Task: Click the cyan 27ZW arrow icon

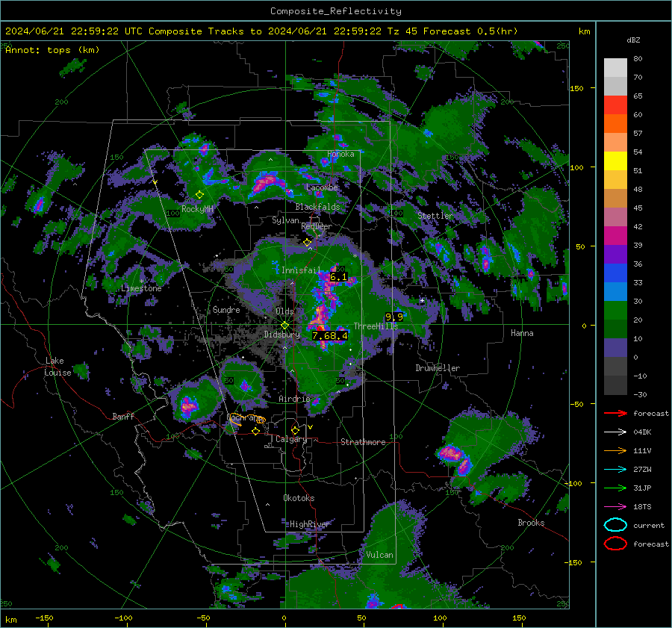Action: (615, 469)
